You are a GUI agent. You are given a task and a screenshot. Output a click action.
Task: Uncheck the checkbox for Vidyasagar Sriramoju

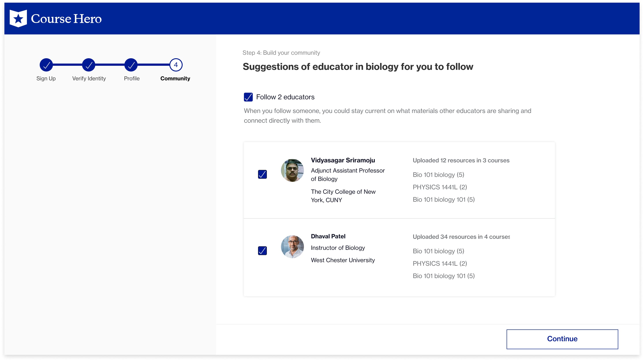[262, 174]
